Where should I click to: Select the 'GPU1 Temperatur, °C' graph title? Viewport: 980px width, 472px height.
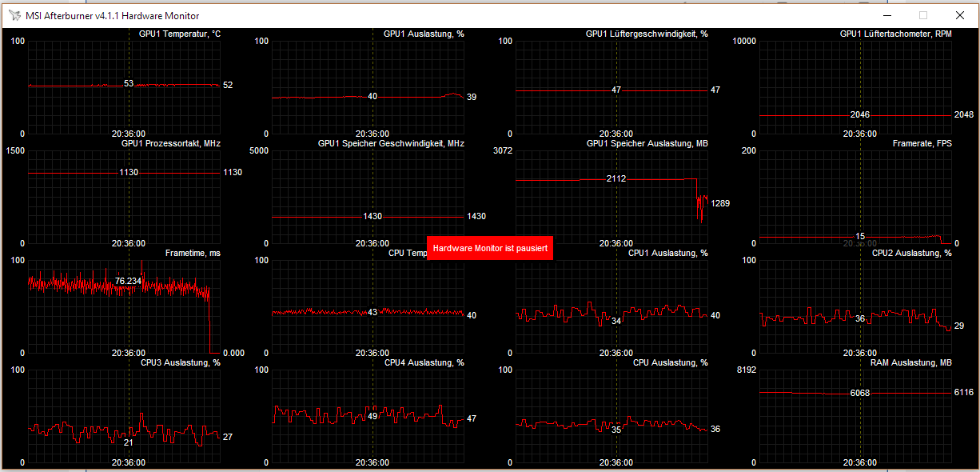pyautogui.click(x=180, y=34)
